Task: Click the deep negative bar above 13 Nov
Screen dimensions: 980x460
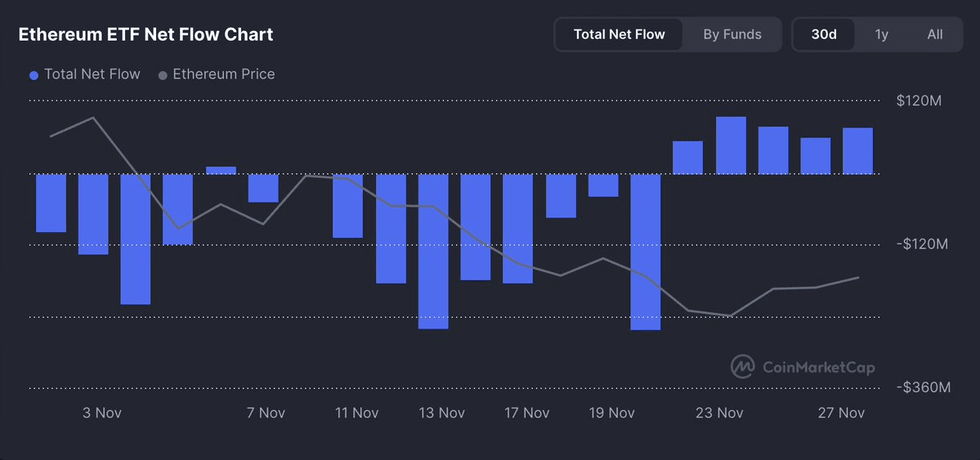Action: pos(433,252)
